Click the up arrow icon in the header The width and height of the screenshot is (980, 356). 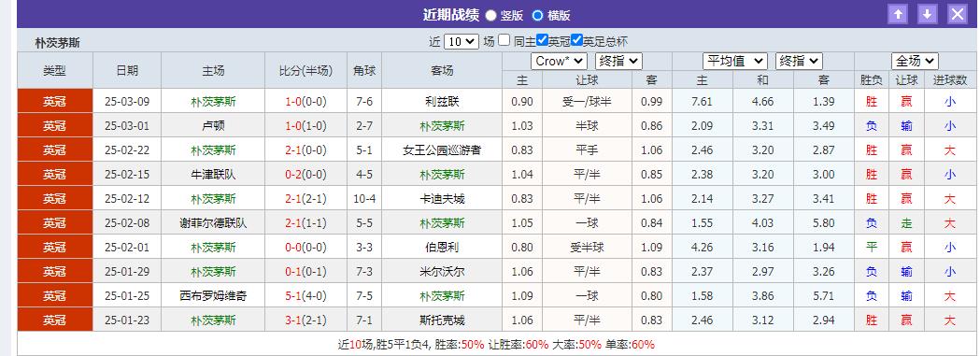pyautogui.click(x=898, y=14)
